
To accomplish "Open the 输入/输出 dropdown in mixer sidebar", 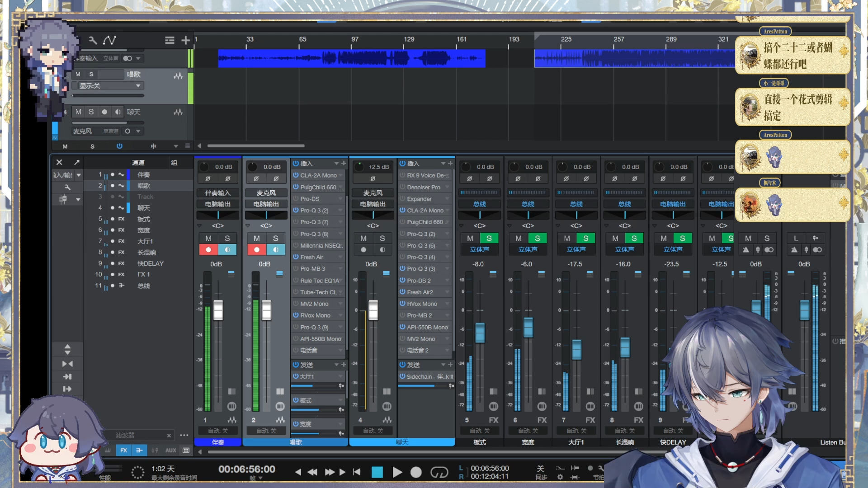I will pos(78,175).
